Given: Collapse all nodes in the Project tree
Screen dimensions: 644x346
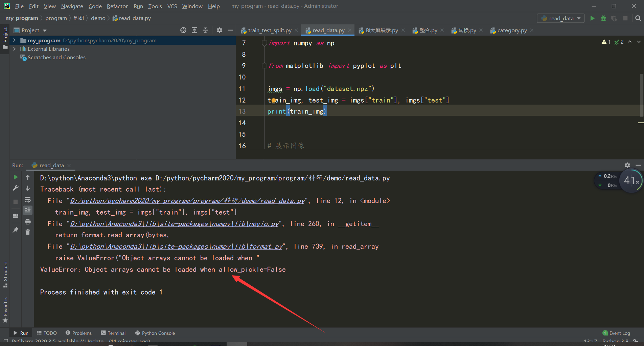Looking at the screenshot, I should (205, 30).
